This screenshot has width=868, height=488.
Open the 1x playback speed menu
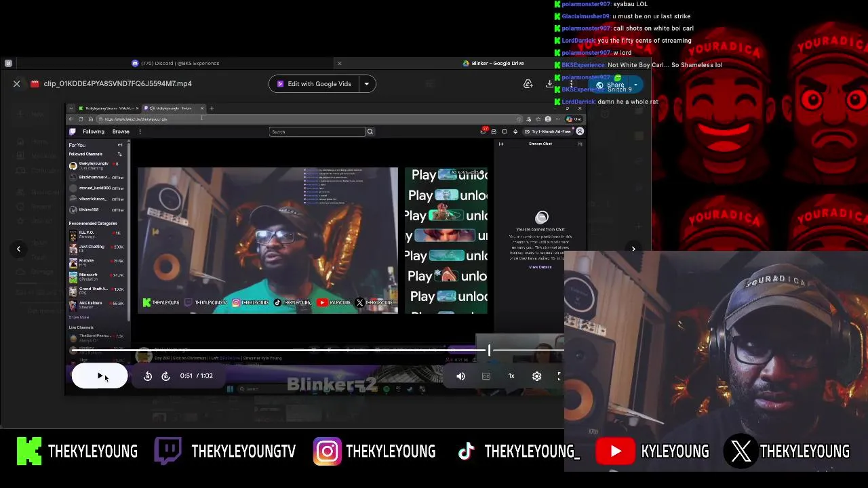[x=511, y=376]
